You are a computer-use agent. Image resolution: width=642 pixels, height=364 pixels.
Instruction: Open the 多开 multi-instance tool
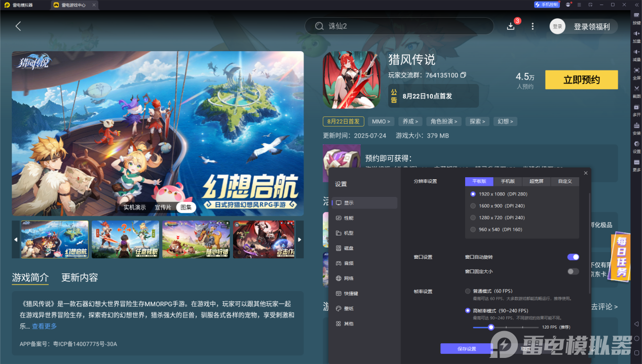[636, 109]
